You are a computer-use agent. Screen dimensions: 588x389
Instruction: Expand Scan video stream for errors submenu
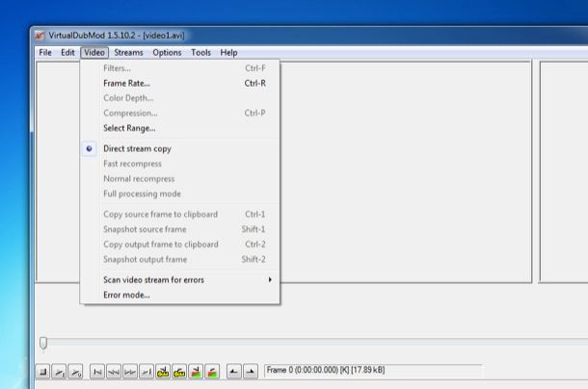pos(181,280)
